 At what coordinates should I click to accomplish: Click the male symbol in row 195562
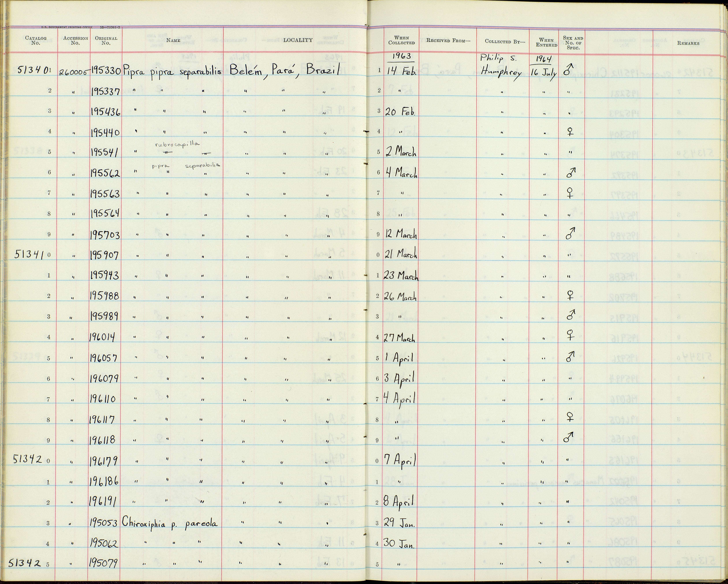[x=571, y=172]
